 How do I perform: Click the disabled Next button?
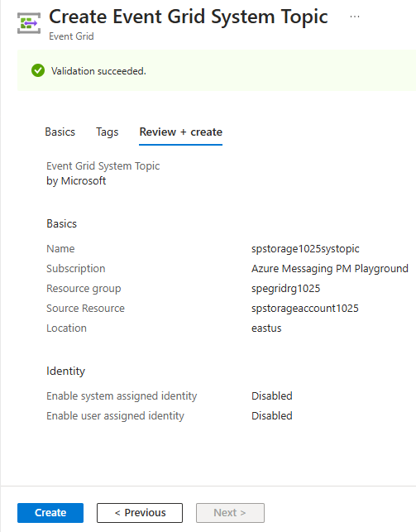coord(230,513)
